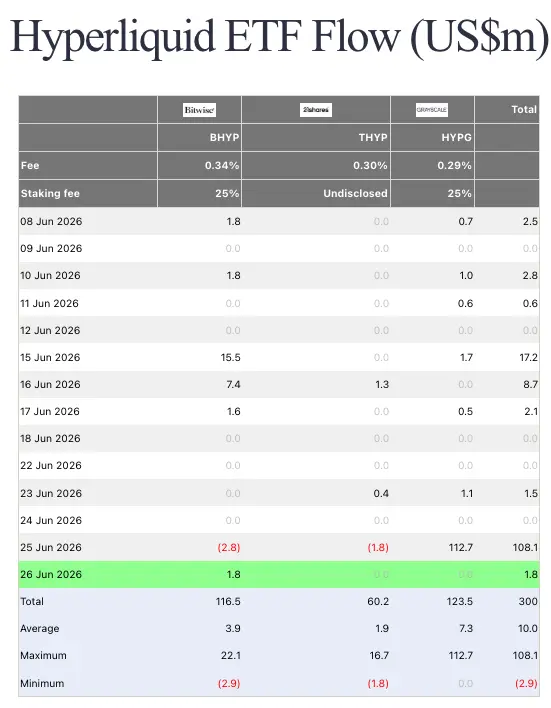Select the 15.5 BHYP value on 15 Jun
Viewport: 551px width, 708px height.
point(230,357)
